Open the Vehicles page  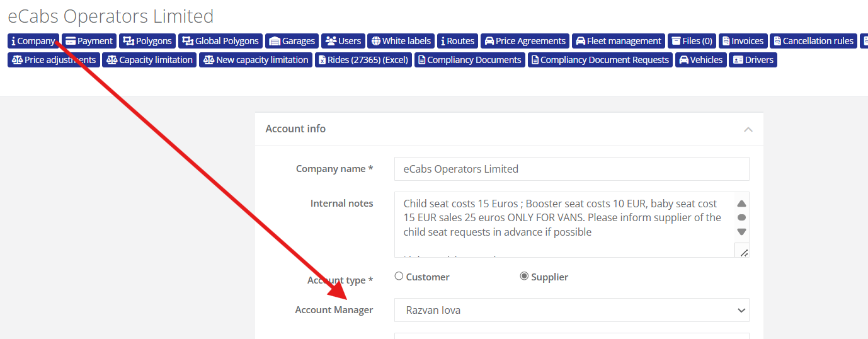[700, 60]
